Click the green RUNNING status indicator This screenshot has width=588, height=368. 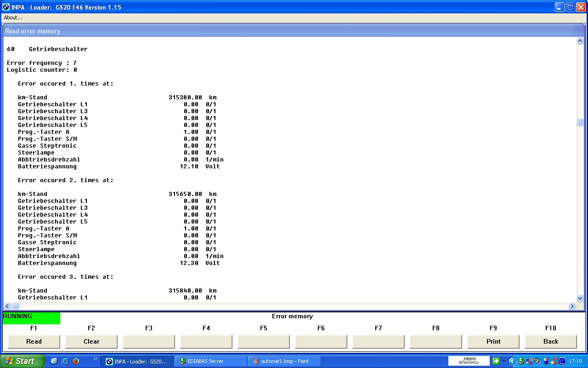click(31, 318)
